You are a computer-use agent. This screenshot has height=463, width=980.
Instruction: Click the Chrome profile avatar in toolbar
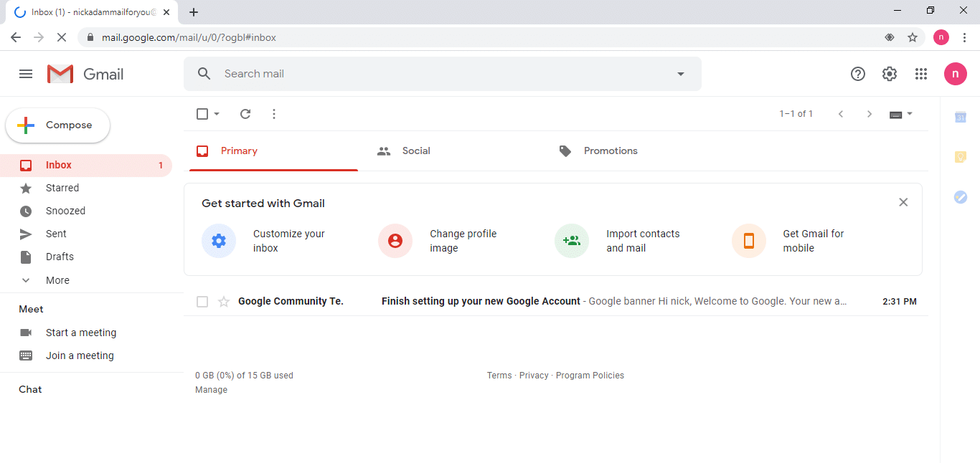(x=941, y=37)
